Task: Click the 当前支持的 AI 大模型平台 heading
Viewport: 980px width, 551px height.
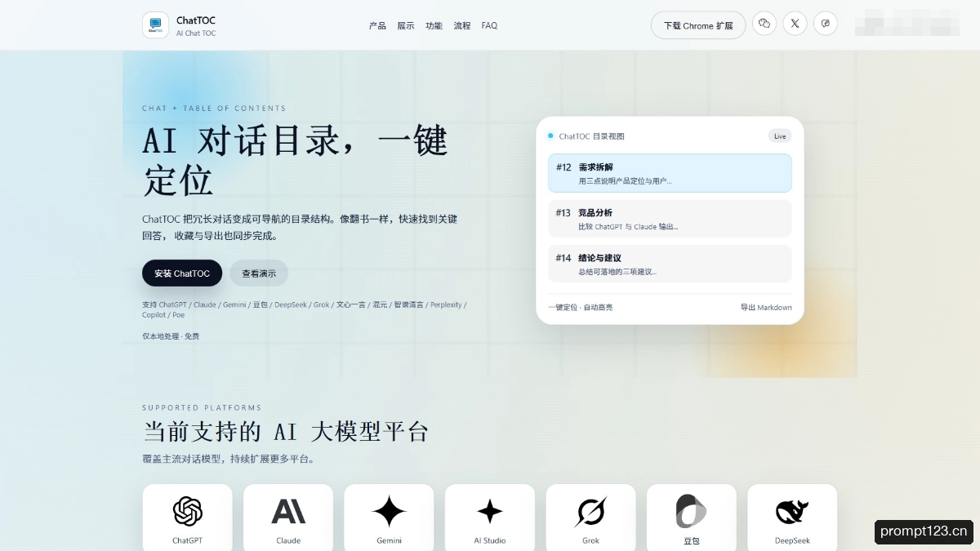Action: [286, 431]
